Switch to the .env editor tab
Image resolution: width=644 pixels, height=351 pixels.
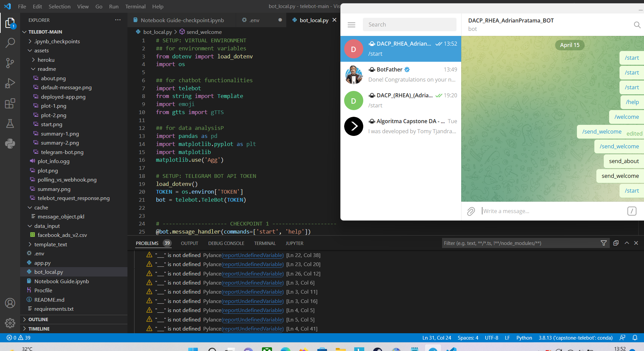[x=254, y=20]
